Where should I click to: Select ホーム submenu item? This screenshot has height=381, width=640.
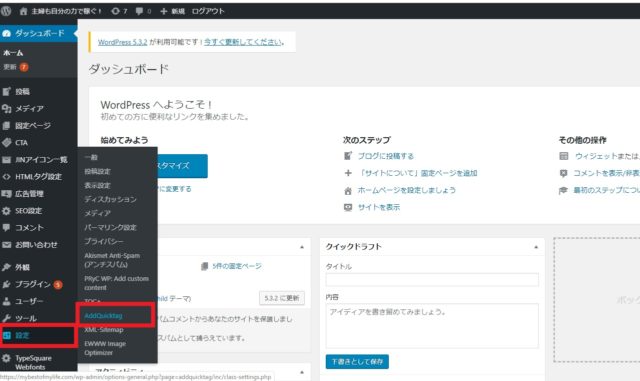pos(13,53)
